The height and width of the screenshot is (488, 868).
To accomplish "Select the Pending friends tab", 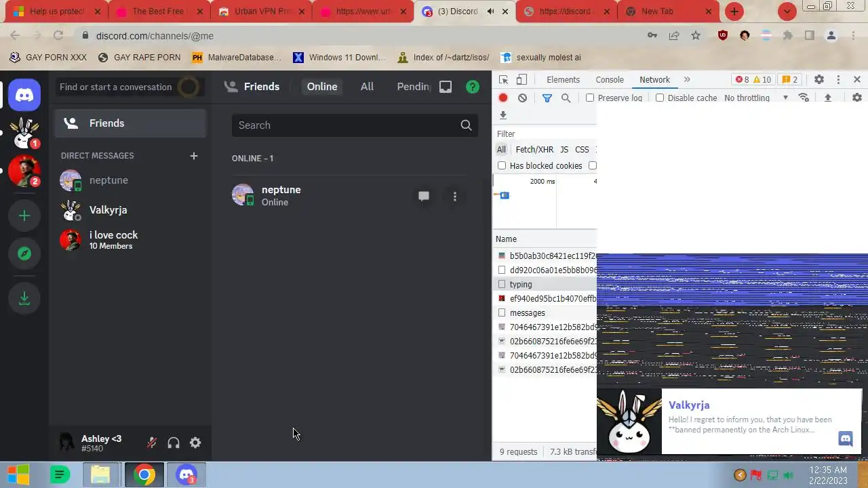I will coord(414,87).
